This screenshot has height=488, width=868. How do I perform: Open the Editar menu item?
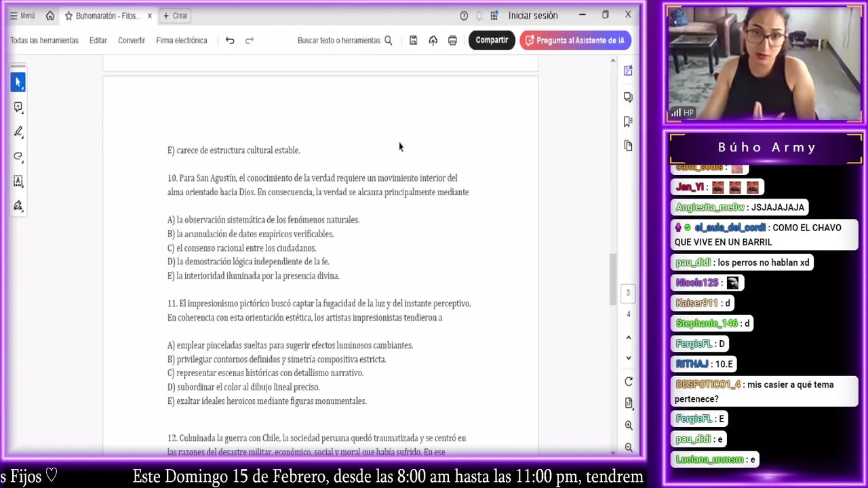[x=98, y=41]
